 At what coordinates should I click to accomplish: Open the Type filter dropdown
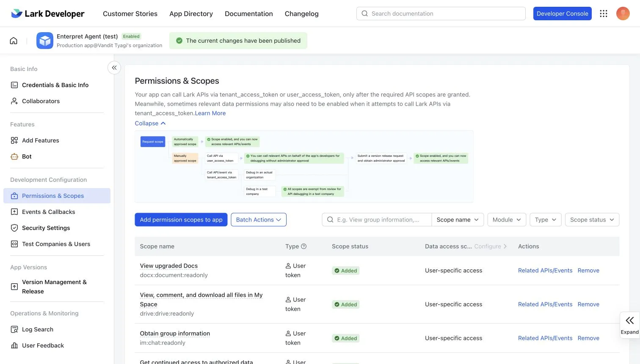[546, 220]
